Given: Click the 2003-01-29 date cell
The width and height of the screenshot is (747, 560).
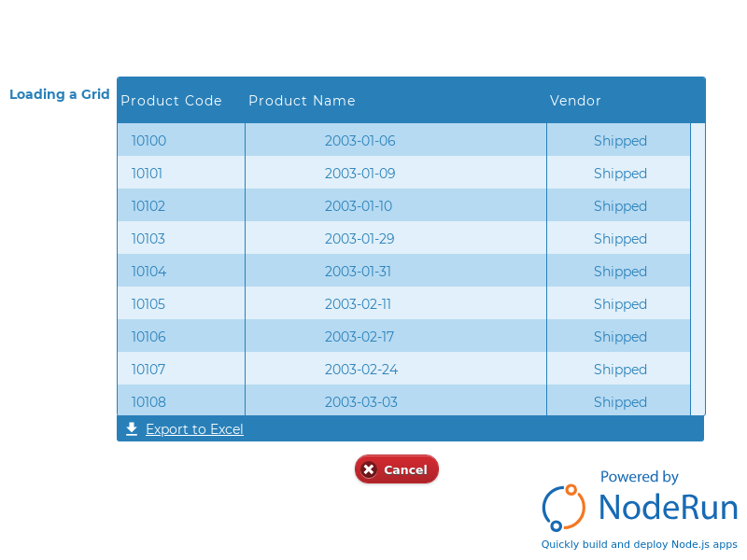Looking at the screenshot, I should click(395, 238).
